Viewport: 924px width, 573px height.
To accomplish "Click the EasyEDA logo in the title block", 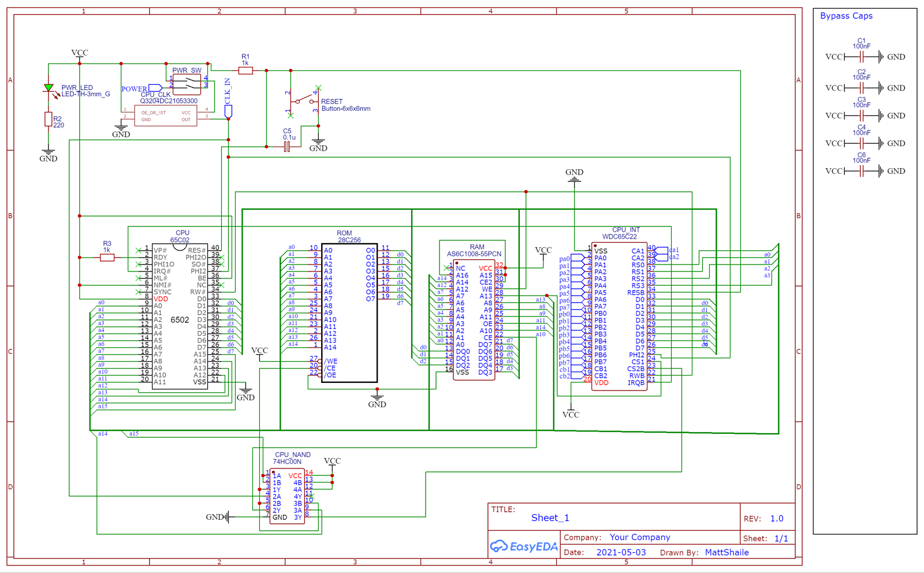I will point(524,546).
